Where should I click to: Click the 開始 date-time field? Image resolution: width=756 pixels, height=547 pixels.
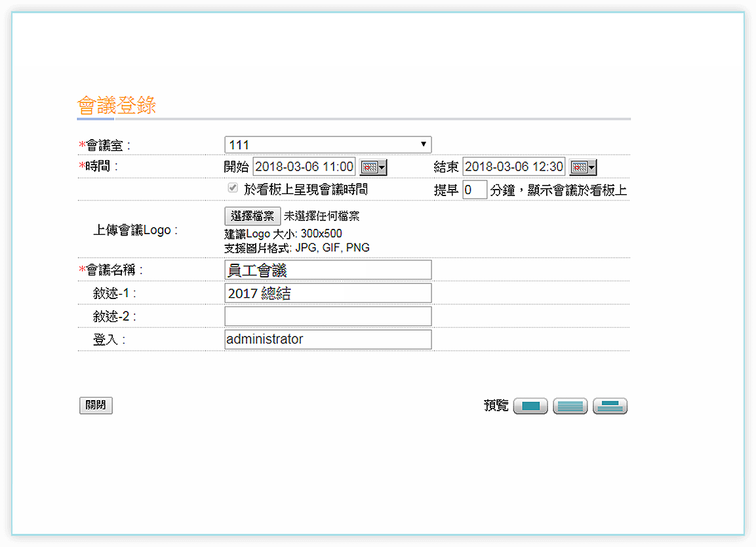point(304,167)
